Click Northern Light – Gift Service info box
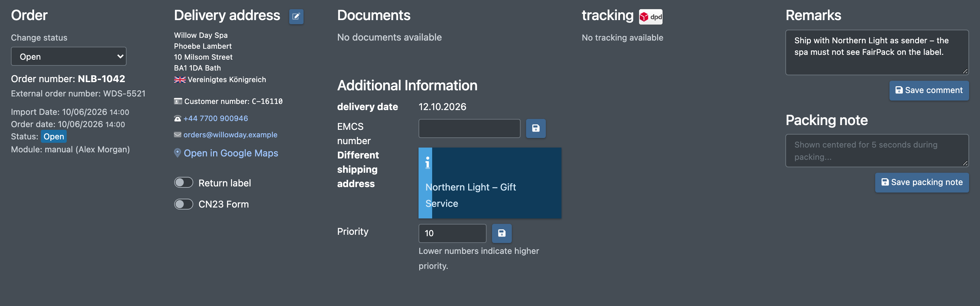The image size is (980, 306). point(490,183)
